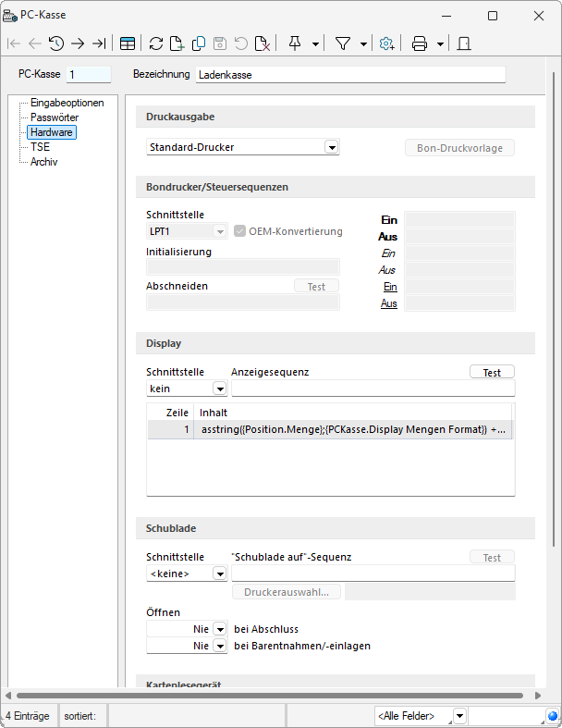Open the table view icon

(128, 43)
